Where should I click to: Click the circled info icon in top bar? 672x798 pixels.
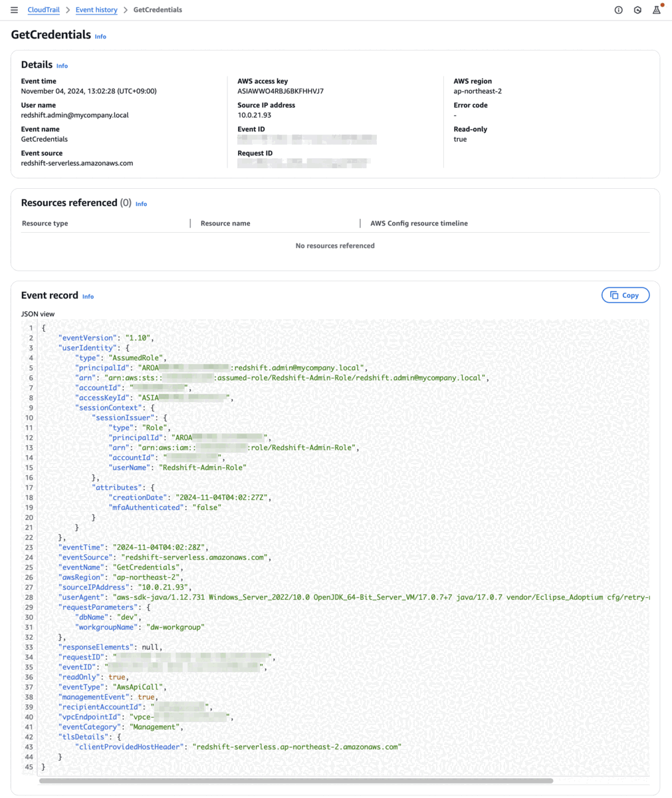tap(618, 10)
